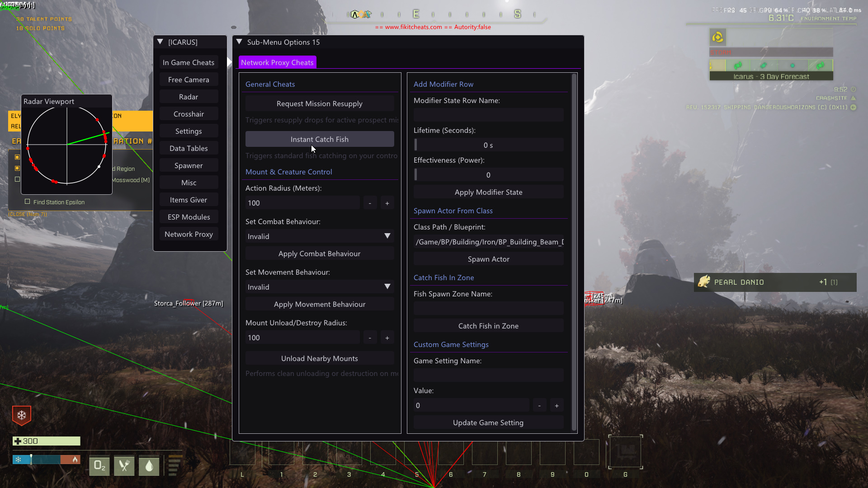Click Apply Movement Behaviour button
868x488 pixels.
click(x=320, y=304)
